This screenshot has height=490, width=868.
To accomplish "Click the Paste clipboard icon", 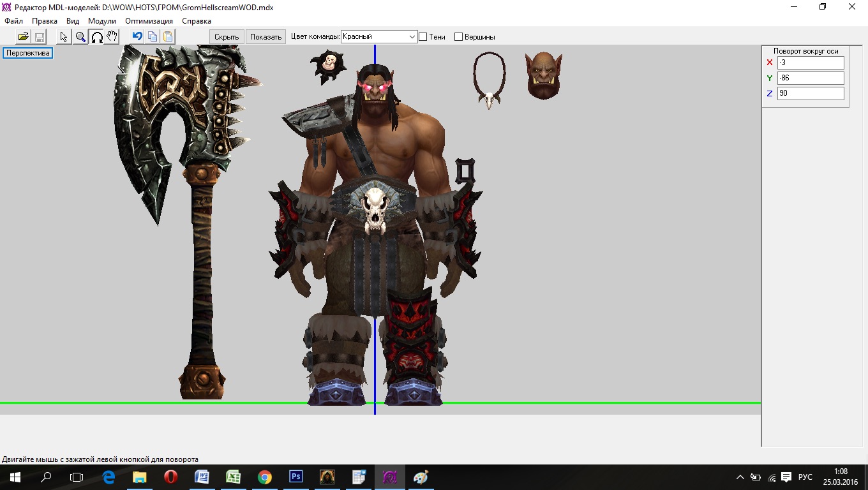I will pos(168,36).
